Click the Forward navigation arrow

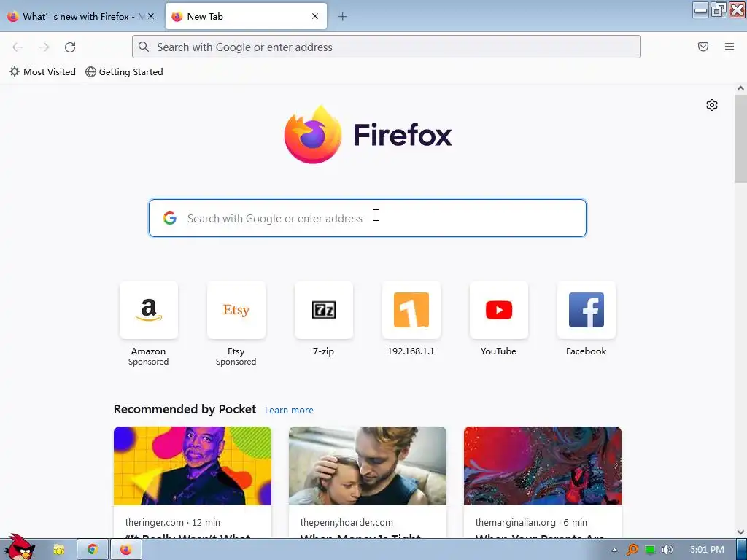[x=44, y=47]
